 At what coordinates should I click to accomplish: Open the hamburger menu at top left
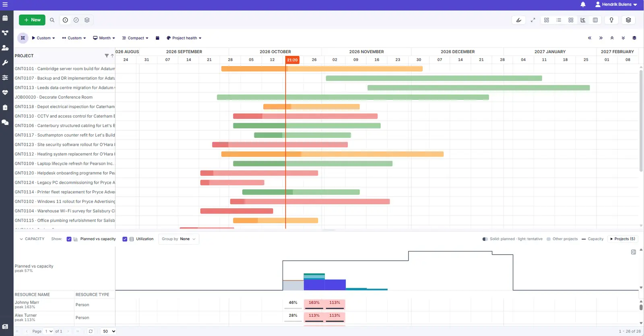click(5, 4)
